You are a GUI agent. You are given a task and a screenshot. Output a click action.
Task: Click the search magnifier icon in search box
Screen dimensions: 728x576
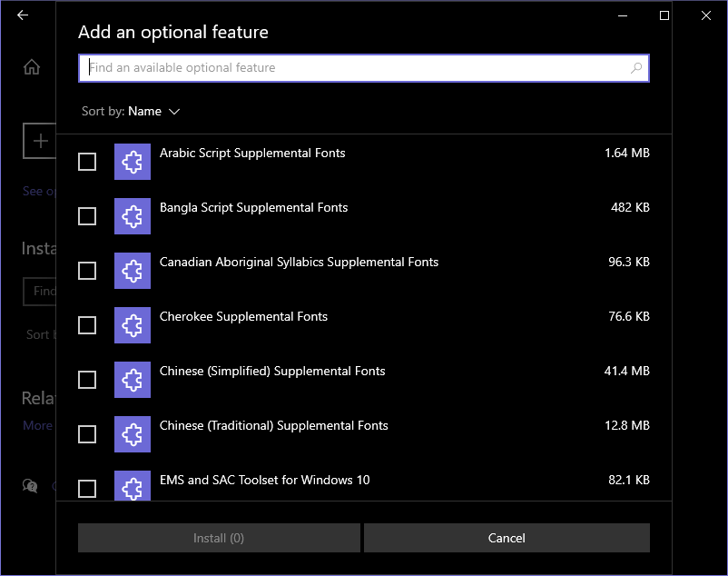pyautogui.click(x=636, y=68)
